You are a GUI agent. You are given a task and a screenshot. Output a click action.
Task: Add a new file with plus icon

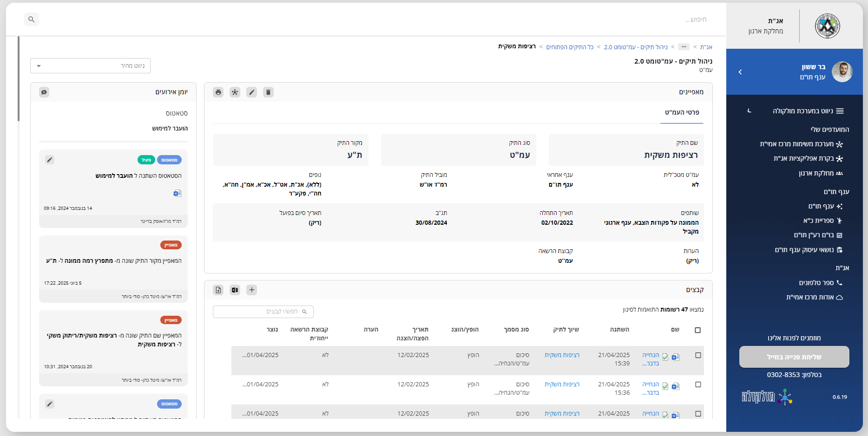pos(252,290)
